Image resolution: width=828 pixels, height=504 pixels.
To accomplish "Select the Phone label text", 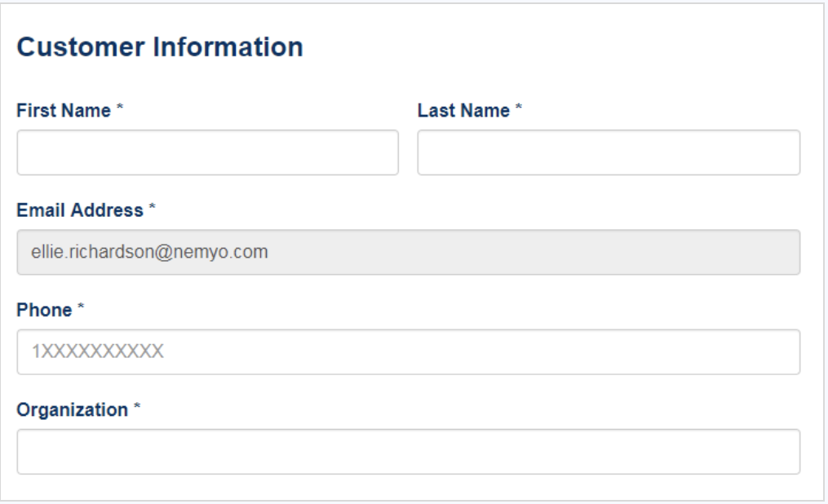I will [x=44, y=310].
